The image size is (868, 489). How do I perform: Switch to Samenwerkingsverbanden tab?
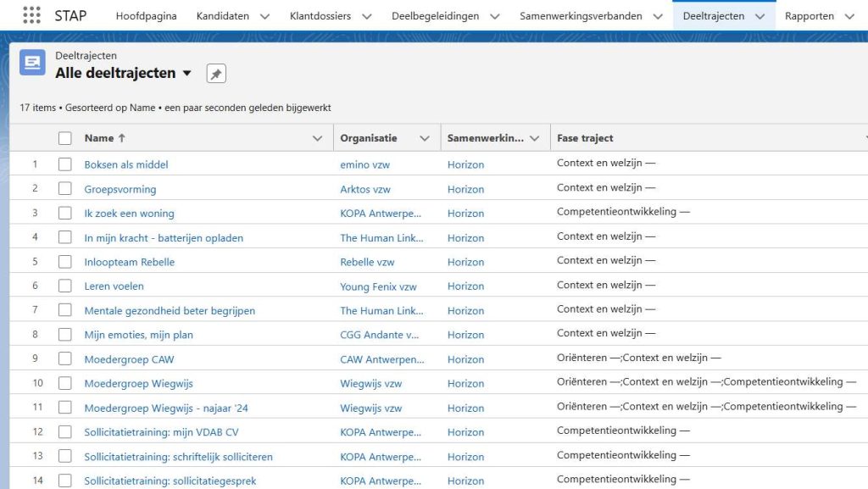coord(581,16)
